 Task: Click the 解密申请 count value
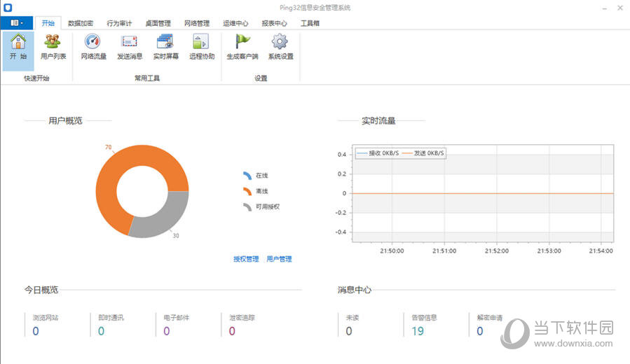point(480,331)
